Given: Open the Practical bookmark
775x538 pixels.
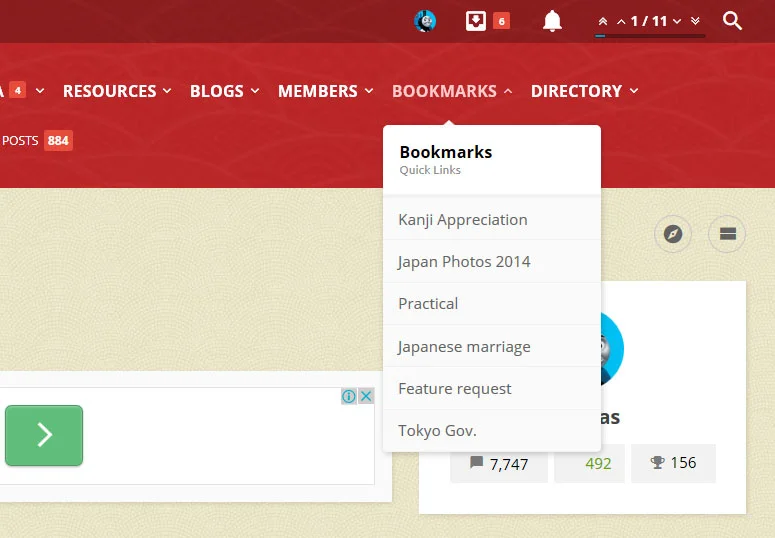Looking at the screenshot, I should pos(492,304).
